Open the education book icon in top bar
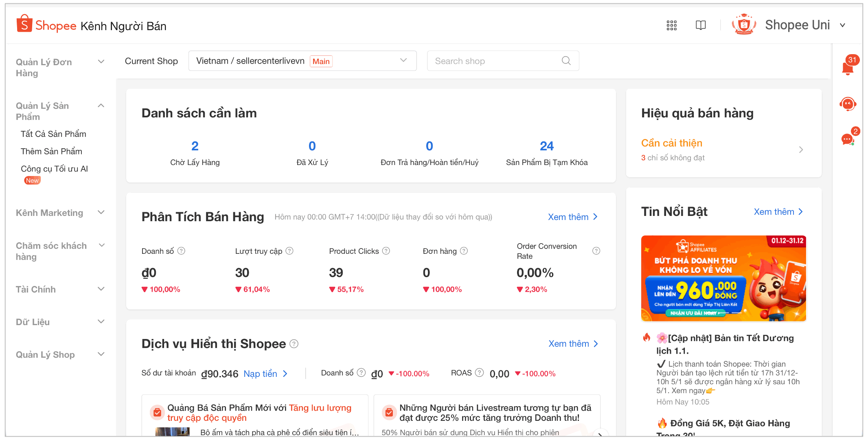Image resolution: width=868 pixels, height=440 pixels. (701, 25)
